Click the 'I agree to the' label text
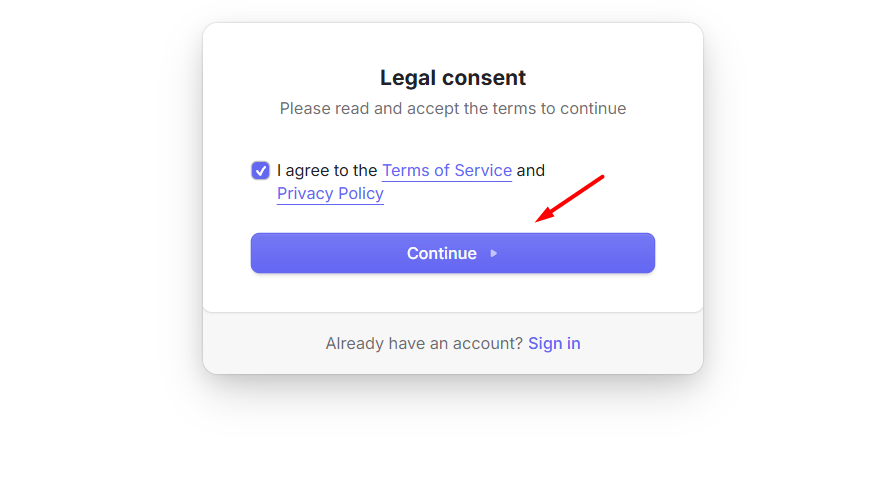Screen dimensions: 896x495 pyautogui.click(x=327, y=170)
